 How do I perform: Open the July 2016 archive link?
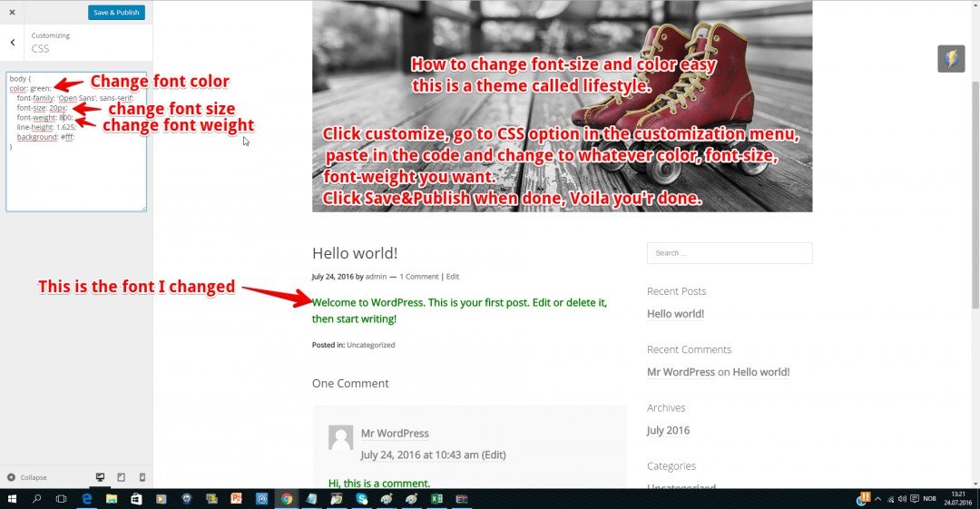668,430
